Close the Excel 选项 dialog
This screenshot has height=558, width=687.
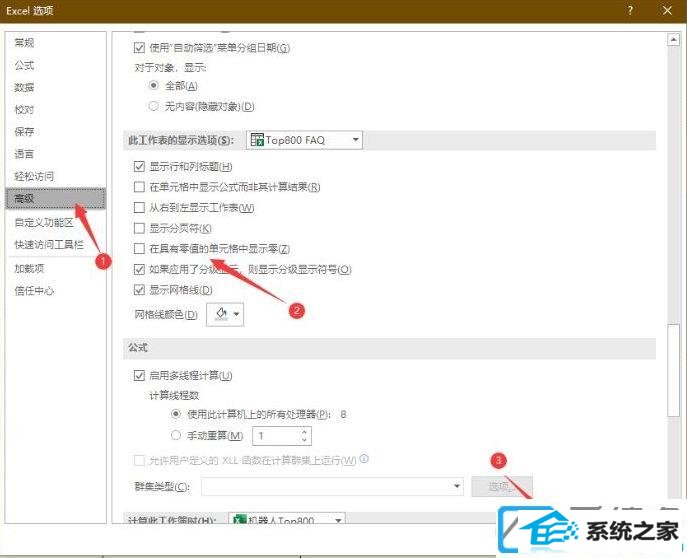(667, 10)
